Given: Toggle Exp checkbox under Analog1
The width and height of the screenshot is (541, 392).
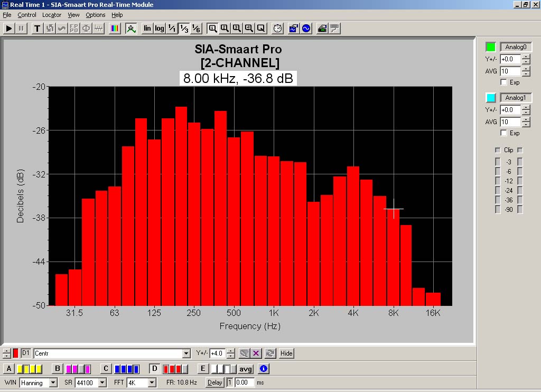Looking at the screenshot, I should point(503,133).
